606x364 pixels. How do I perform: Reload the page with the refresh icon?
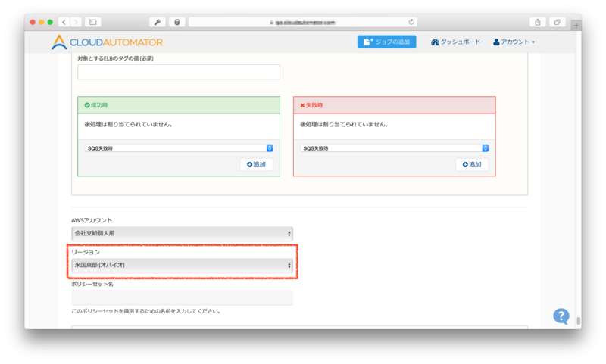(411, 22)
